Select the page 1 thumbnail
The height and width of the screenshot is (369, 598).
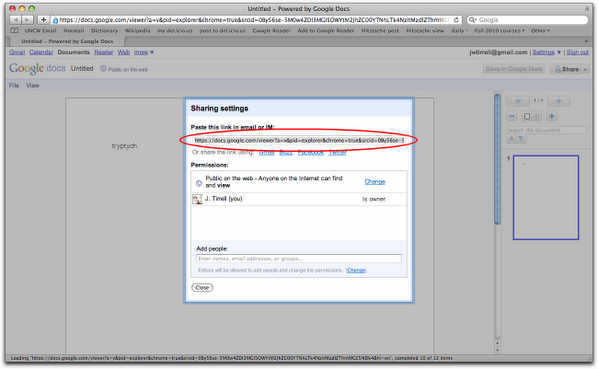tap(546, 197)
